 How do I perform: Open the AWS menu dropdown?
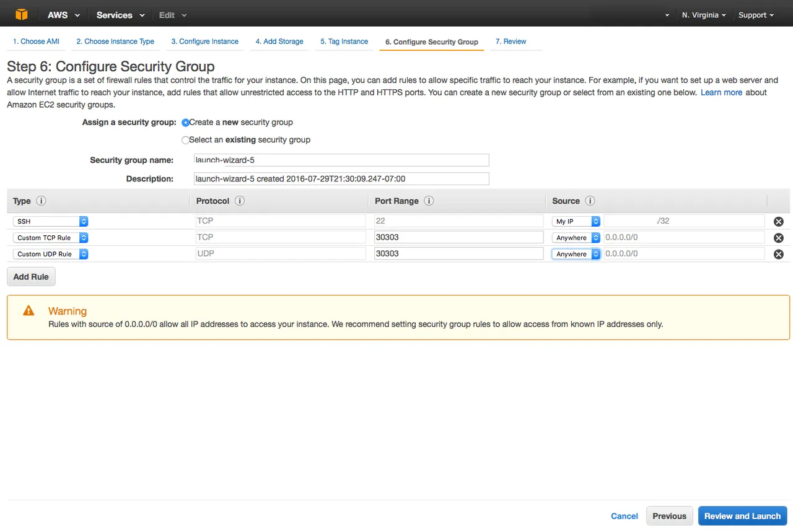click(64, 15)
